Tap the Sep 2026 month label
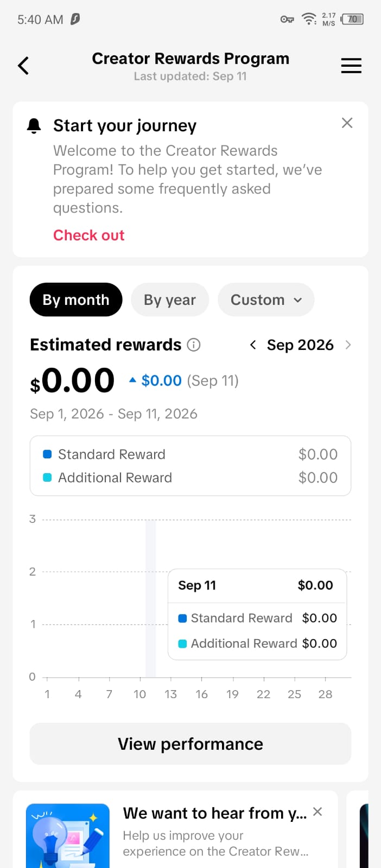The width and height of the screenshot is (381, 868). pyautogui.click(x=300, y=344)
